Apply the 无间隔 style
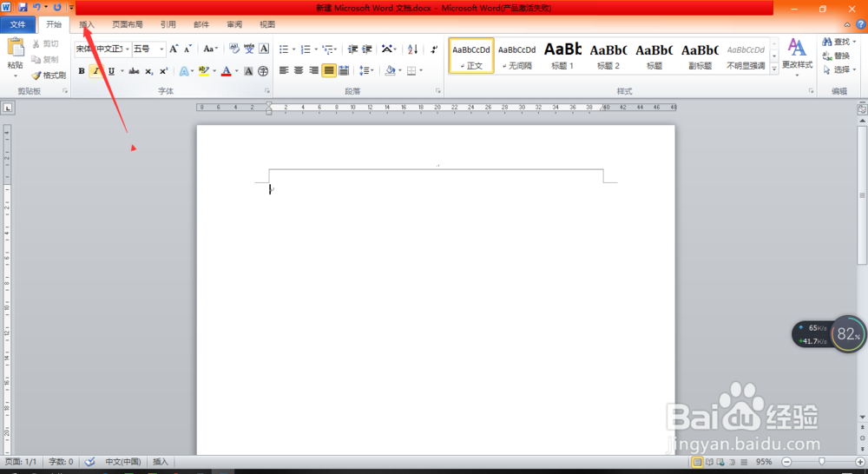The image size is (868, 474). pos(517,56)
